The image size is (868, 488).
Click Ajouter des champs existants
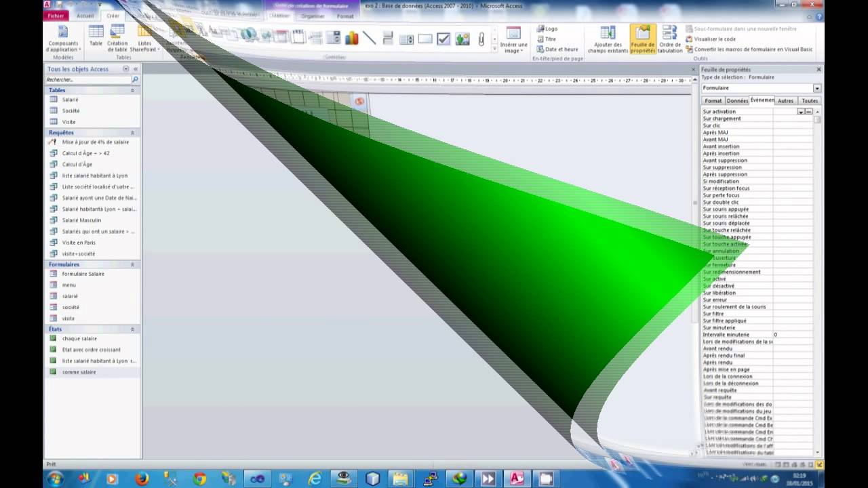[608, 40]
